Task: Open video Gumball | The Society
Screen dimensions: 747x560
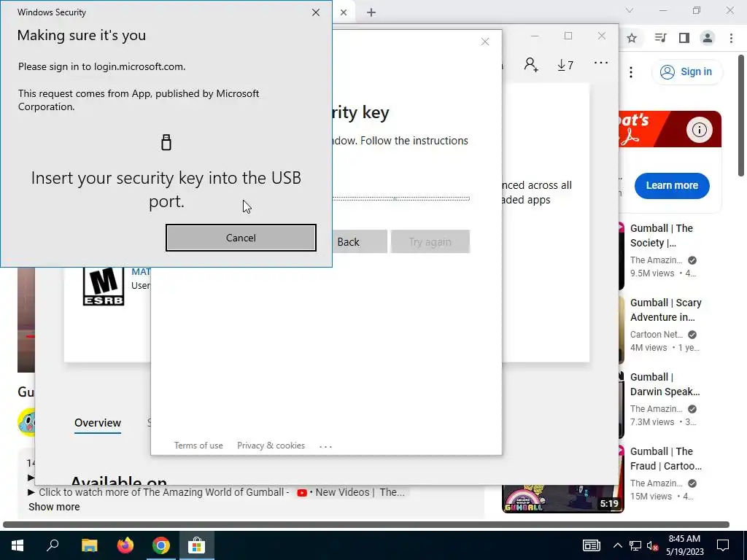Action: point(661,236)
